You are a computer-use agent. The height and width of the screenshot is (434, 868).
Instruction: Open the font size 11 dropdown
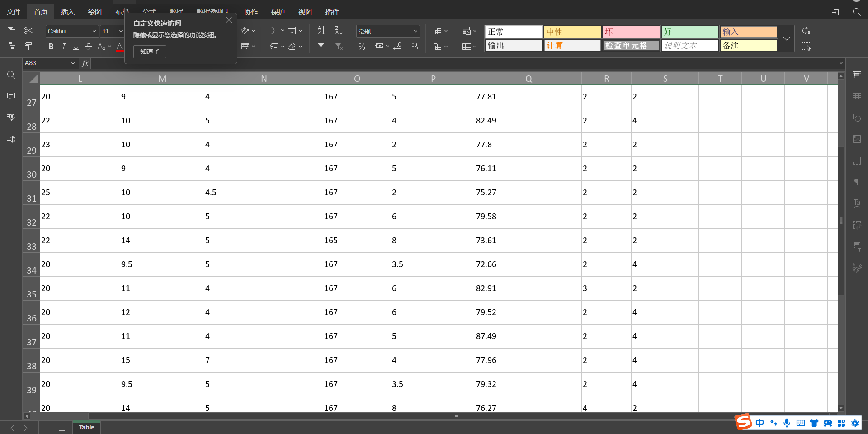(x=121, y=31)
